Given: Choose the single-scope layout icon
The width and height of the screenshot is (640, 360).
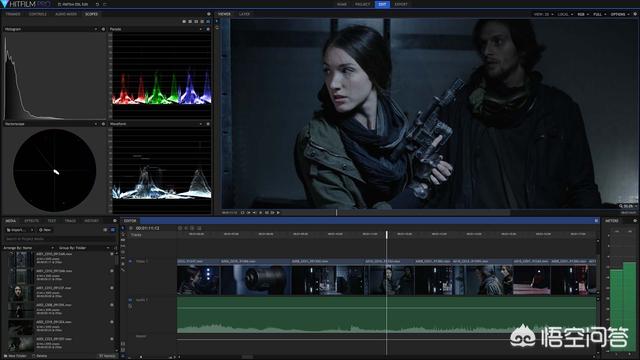Looking at the screenshot, I should pos(184,21).
